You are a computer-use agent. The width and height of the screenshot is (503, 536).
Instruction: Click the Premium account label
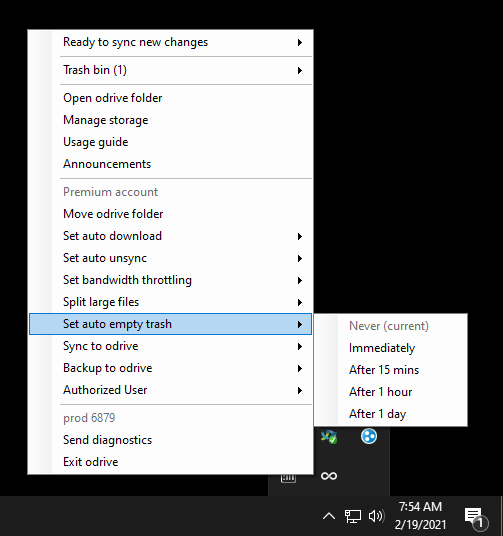click(x=110, y=192)
